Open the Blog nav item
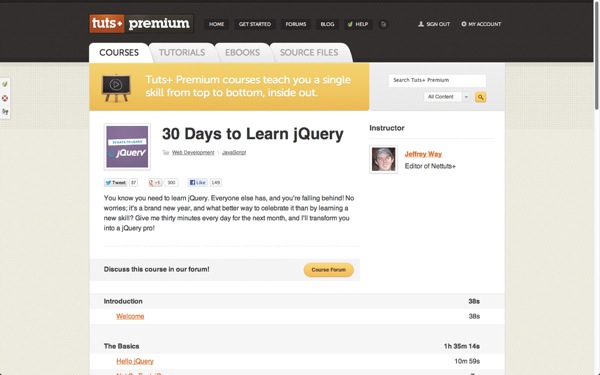 (x=327, y=24)
